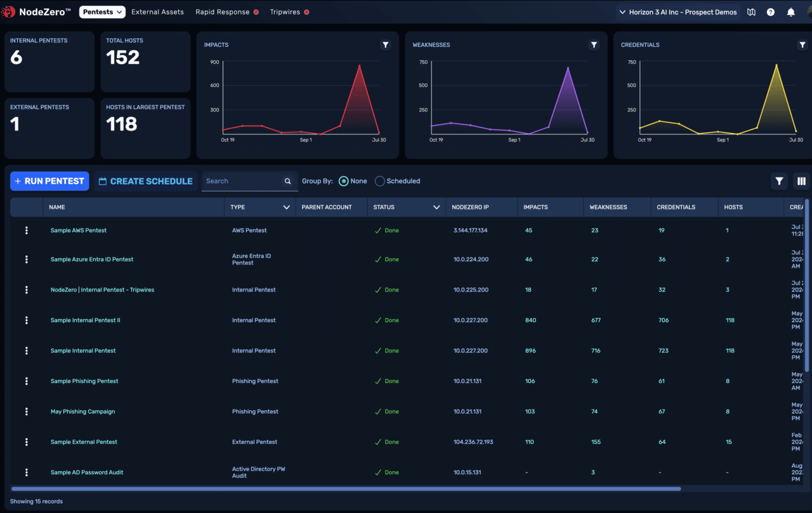The height and width of the screenshot is (513, 812).
Task: Open the filter icon on the Credentials chart
Action: click(802, 45)
